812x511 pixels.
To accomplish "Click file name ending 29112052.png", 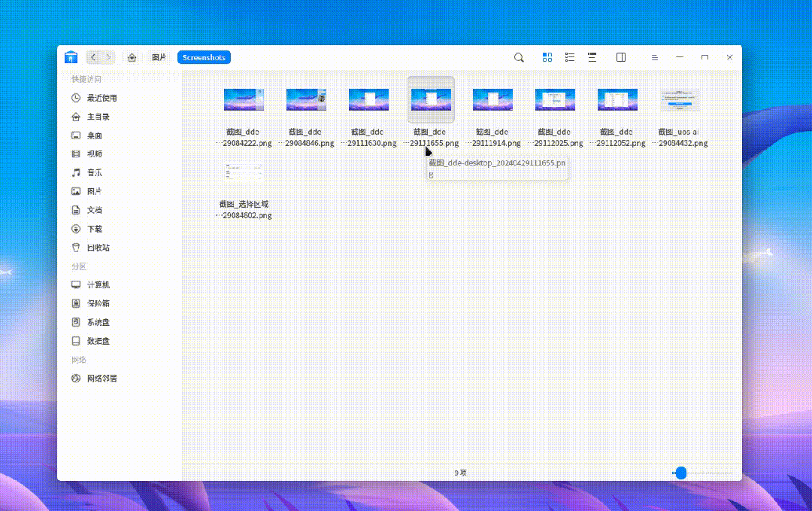I will 617,137.
